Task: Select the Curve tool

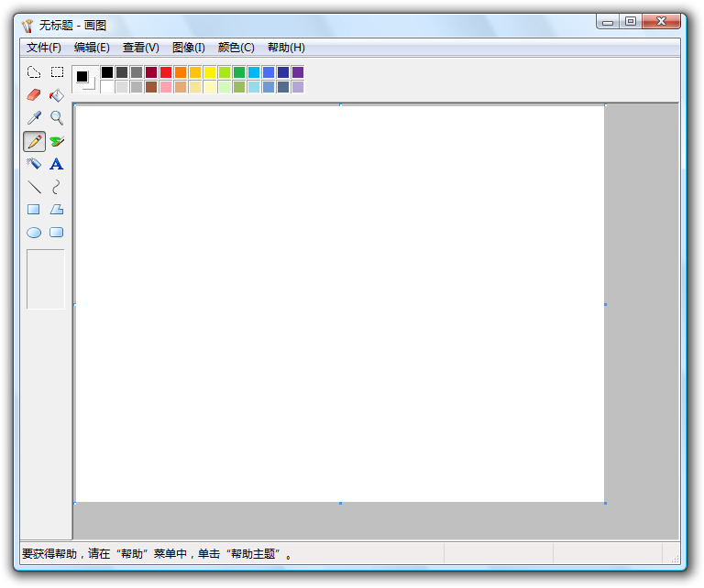Action: (x=57, y=187)
